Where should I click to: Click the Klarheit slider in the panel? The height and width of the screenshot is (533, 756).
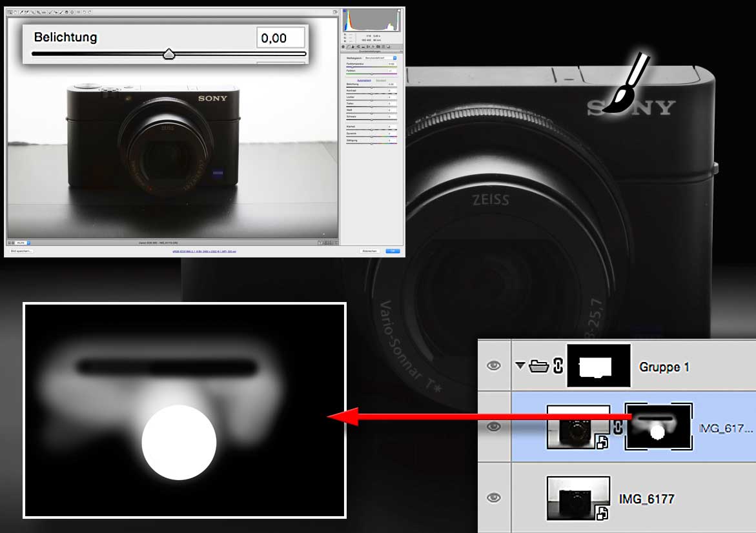pos(371,130)
